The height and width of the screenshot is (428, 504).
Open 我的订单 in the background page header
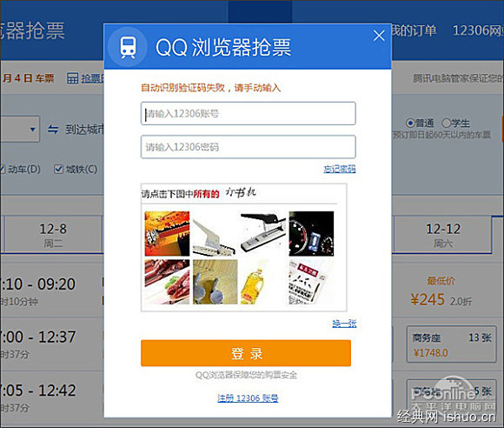[414, 30]
